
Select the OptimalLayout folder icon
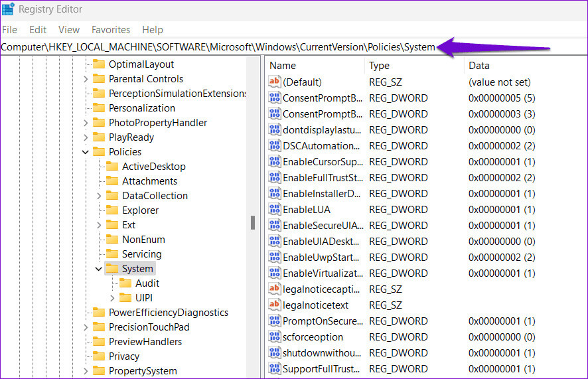tap(99, 64)
